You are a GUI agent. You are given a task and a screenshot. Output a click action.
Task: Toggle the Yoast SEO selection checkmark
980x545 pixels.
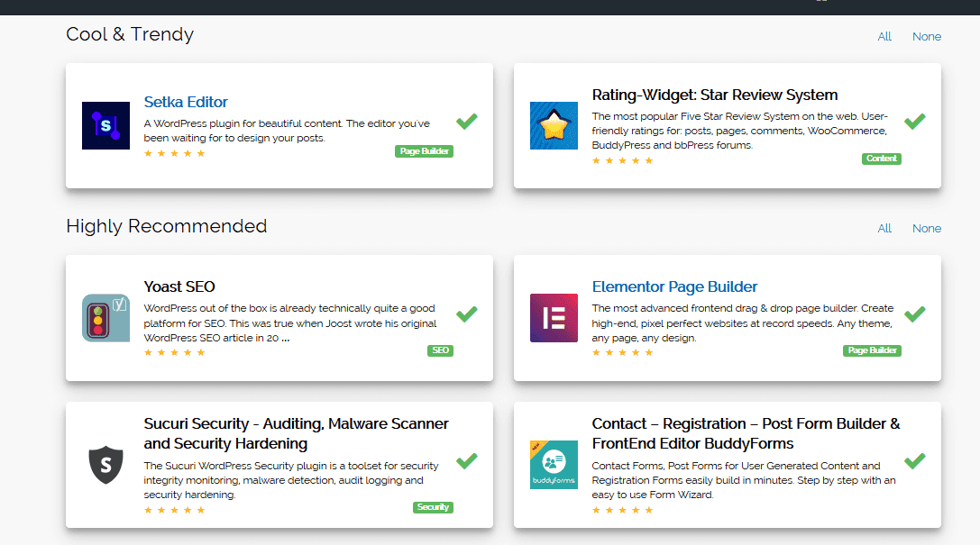point(467,314)
